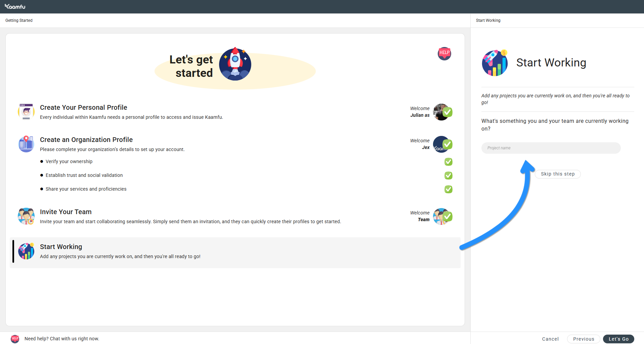Open the red HELP badge icon

pyautogui.click(x=444, y=53)
